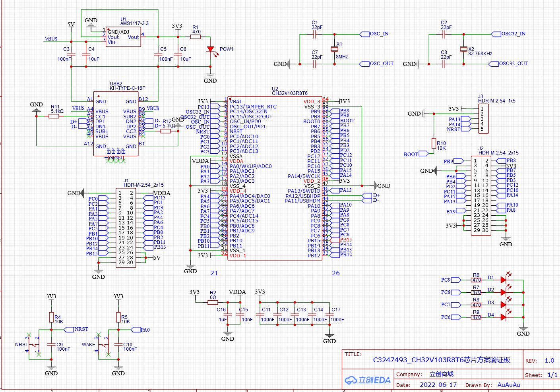Image resolution: width=560 pixels, height=392 pixels.
Task: Select decoupling capacitor C13
Action: [295, 315]
